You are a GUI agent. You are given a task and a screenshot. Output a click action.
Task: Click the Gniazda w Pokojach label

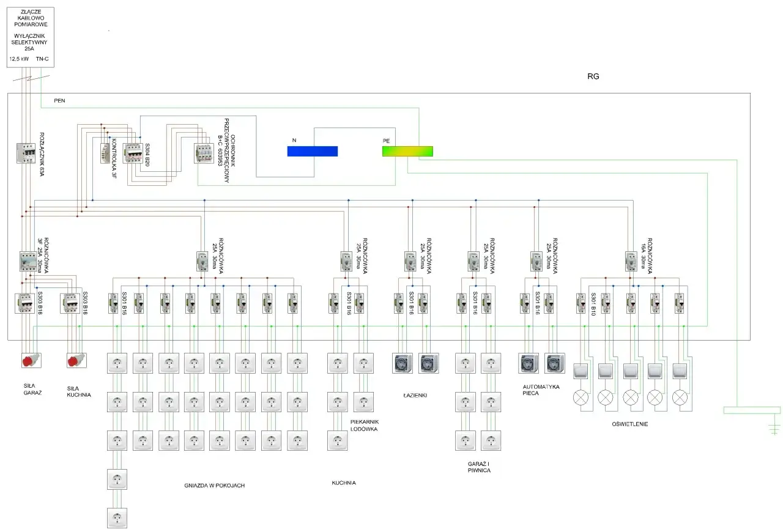(214, 485)
